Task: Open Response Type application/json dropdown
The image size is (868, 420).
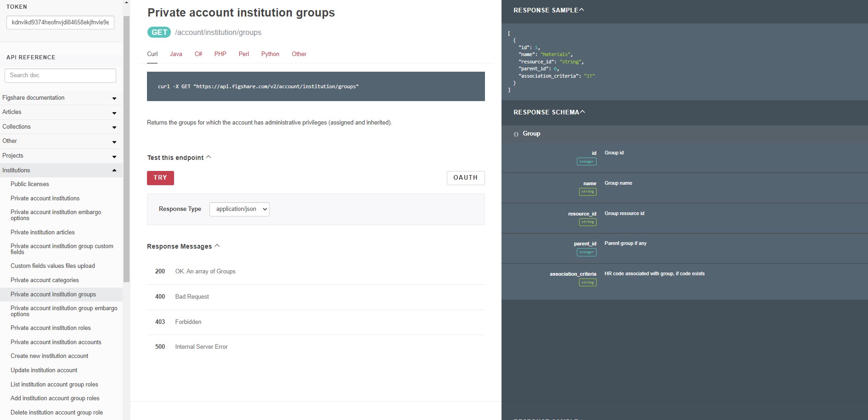Action: click(239, 209)
